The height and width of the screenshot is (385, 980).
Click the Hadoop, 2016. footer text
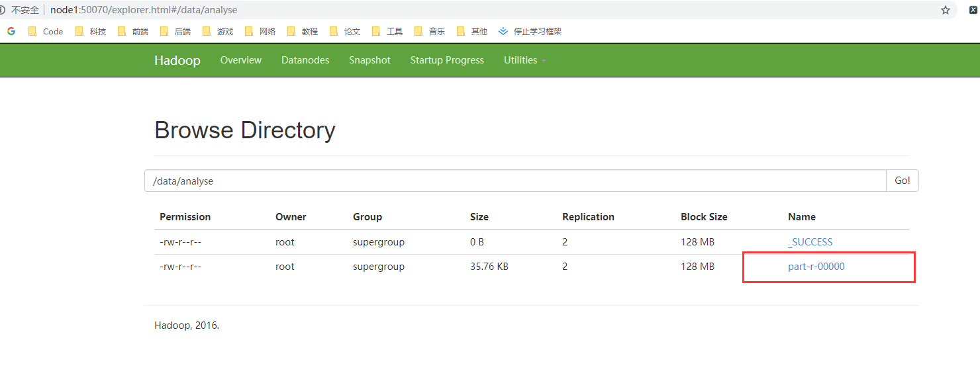(x=187, y=325)
